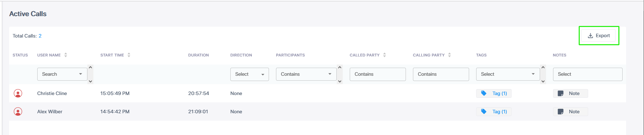
Task: Open the Direction Select dropdown
Action: 249,74
